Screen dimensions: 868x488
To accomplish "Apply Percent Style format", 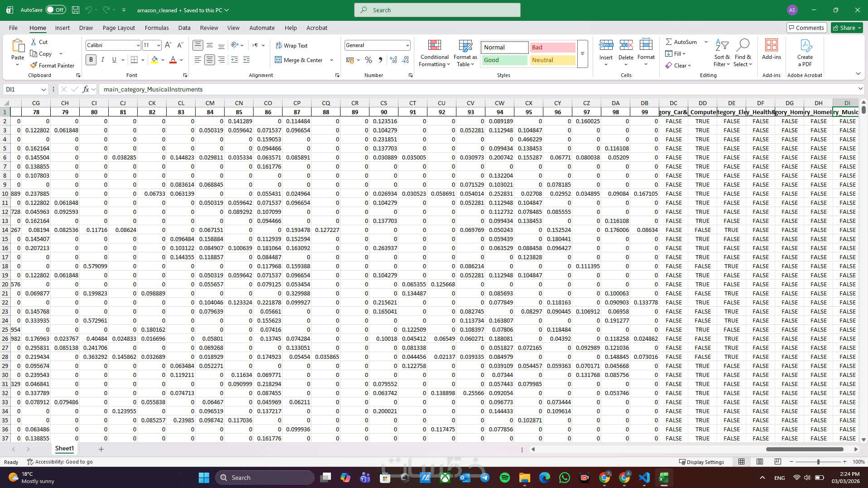I will (x=369, y=60).
